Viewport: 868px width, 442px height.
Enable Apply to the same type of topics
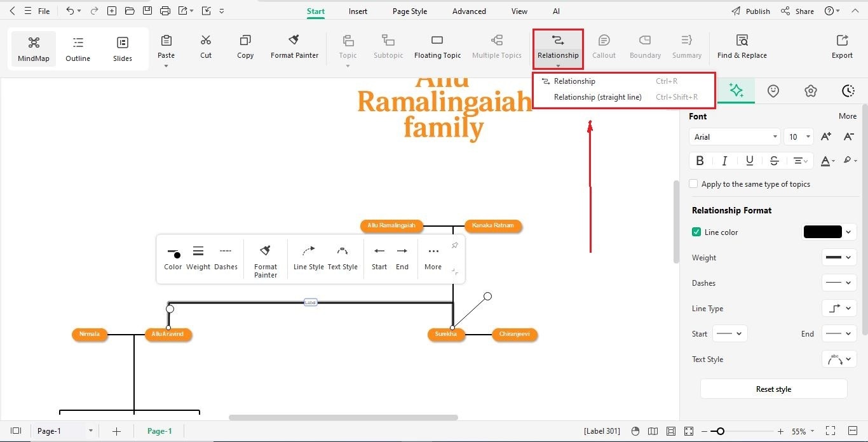(693, 184)
